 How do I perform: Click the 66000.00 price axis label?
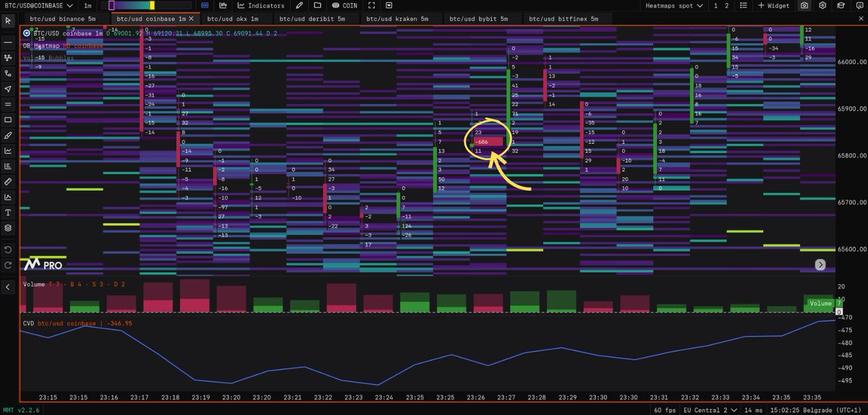pyautogui.click(x=851, y=63)
